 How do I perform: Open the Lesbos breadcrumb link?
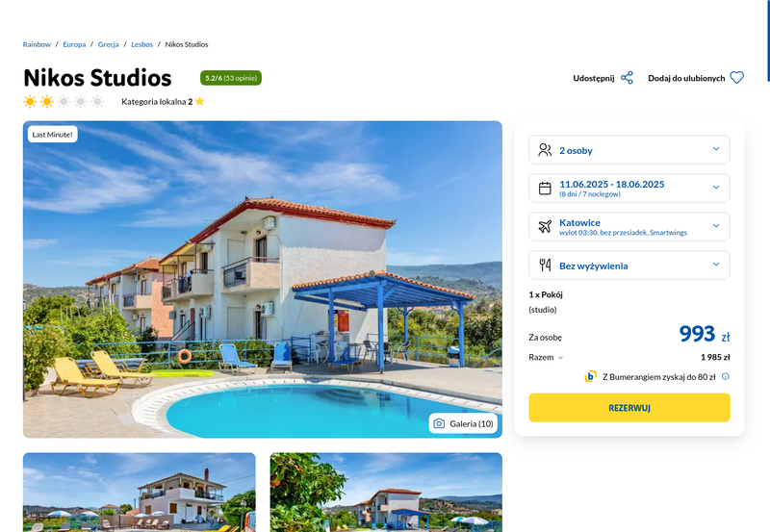(141, 44)
